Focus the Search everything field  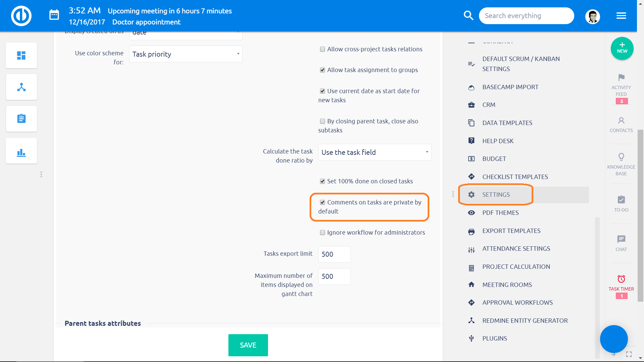pyautogui.click(x=526, y=16)
